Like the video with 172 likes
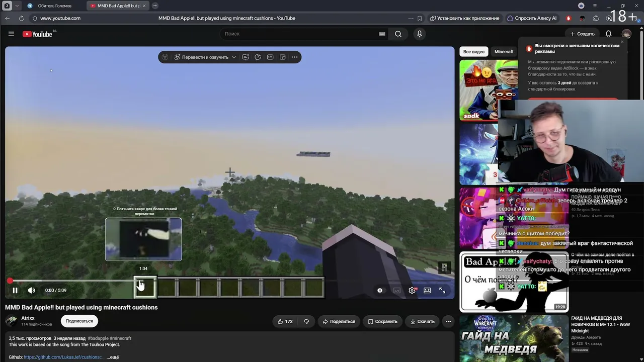This screenshot has width=644, height=362. pos(285,321)
